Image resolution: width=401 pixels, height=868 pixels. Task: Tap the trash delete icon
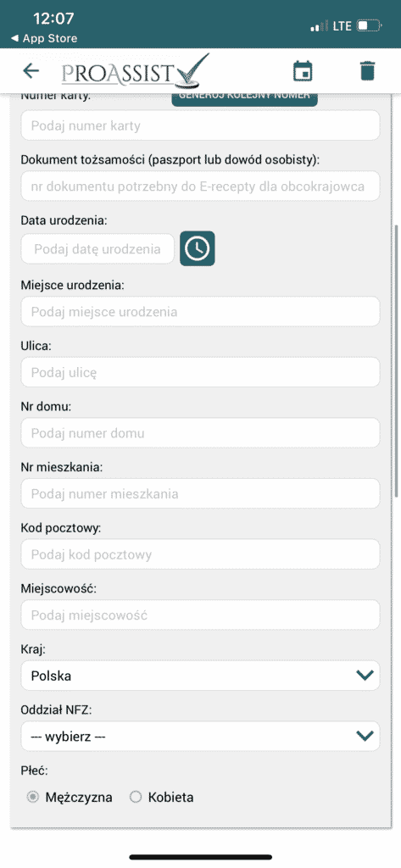tap(367, 71)
